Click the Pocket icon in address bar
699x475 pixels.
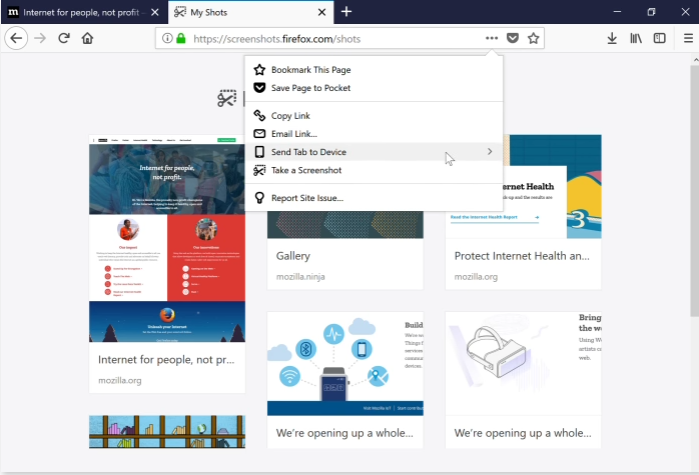pos(512,38)
